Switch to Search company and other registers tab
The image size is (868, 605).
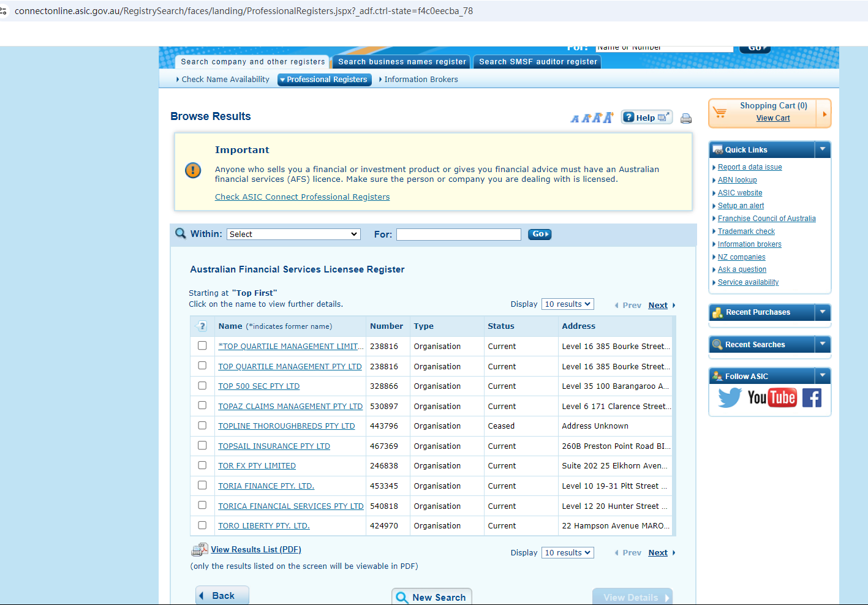(x=252, y=62)
